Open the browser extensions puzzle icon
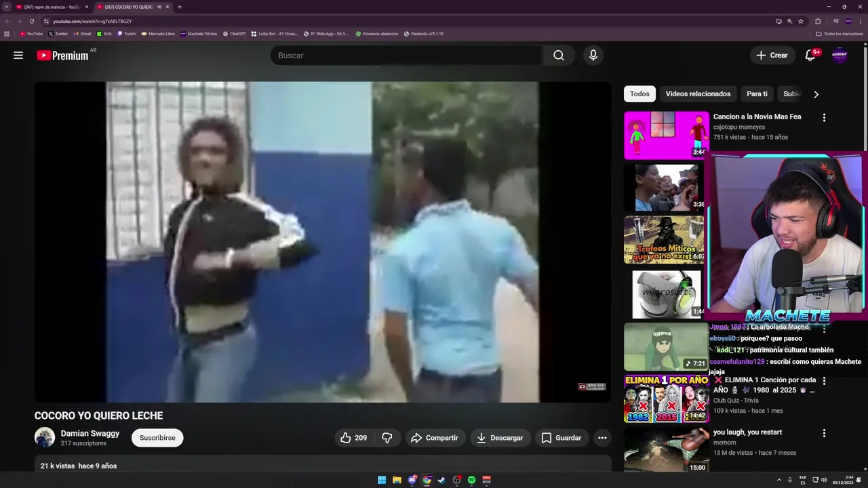This screenshot has width=868, height=488. click(x=818, y=21)
